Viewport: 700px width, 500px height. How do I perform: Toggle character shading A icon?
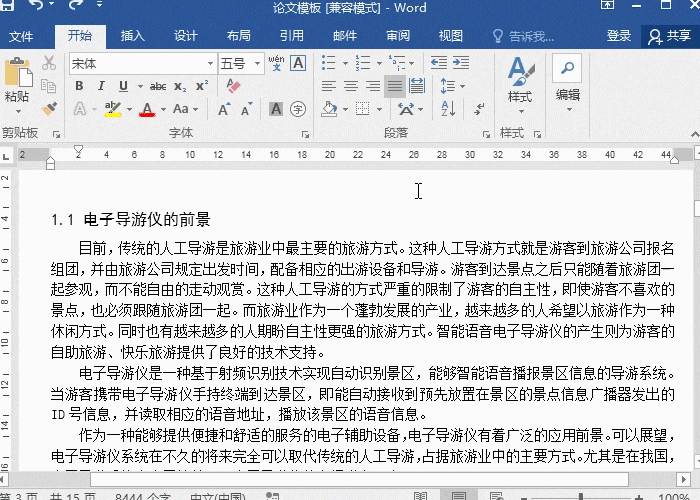pos(276,109)
